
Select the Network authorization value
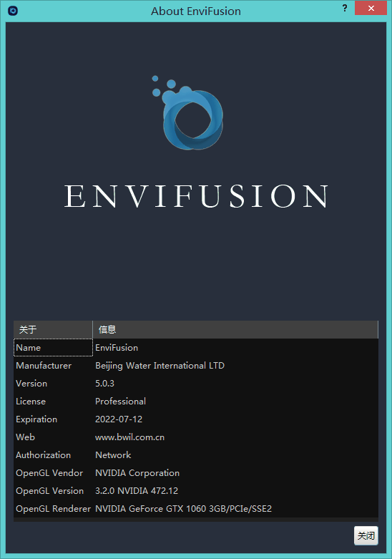(235, 455)
